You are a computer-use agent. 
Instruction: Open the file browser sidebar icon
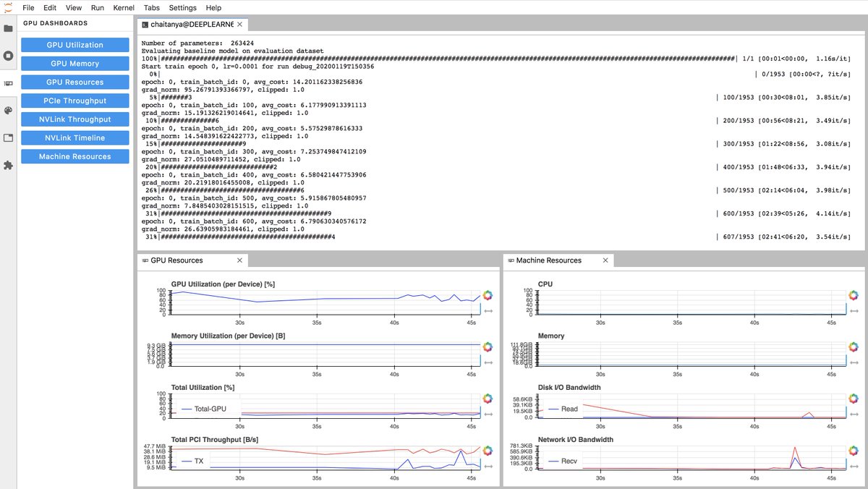8,29
